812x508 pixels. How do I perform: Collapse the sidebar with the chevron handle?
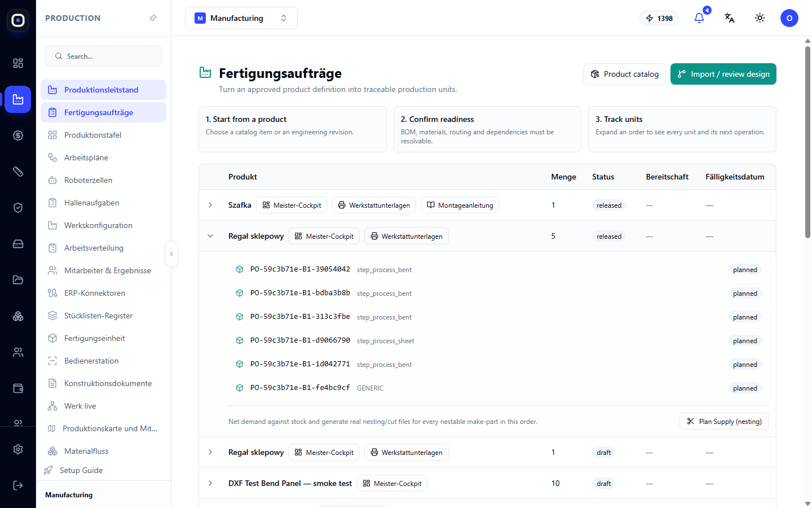click(171, 254)
